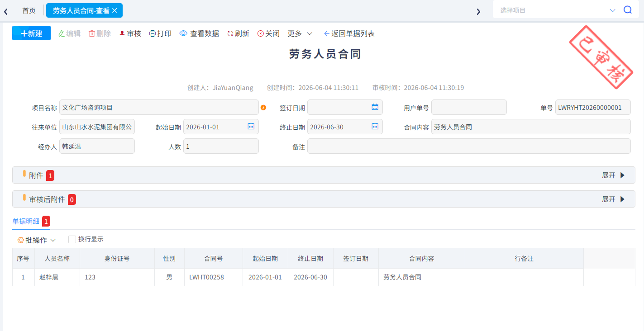
Task: Click the 新建 button
Action: coord(31,33)
